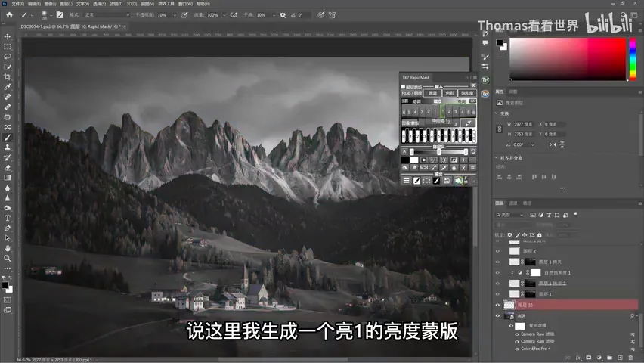Open the smoothing 10% dropdown arrow
The height and width of the screenshot is (363, 644).
[274, 15]
